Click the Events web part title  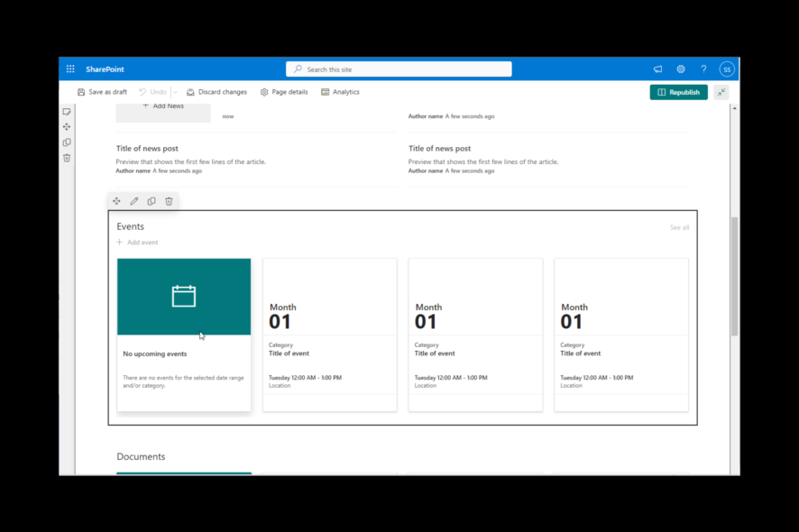click(131, 226)
